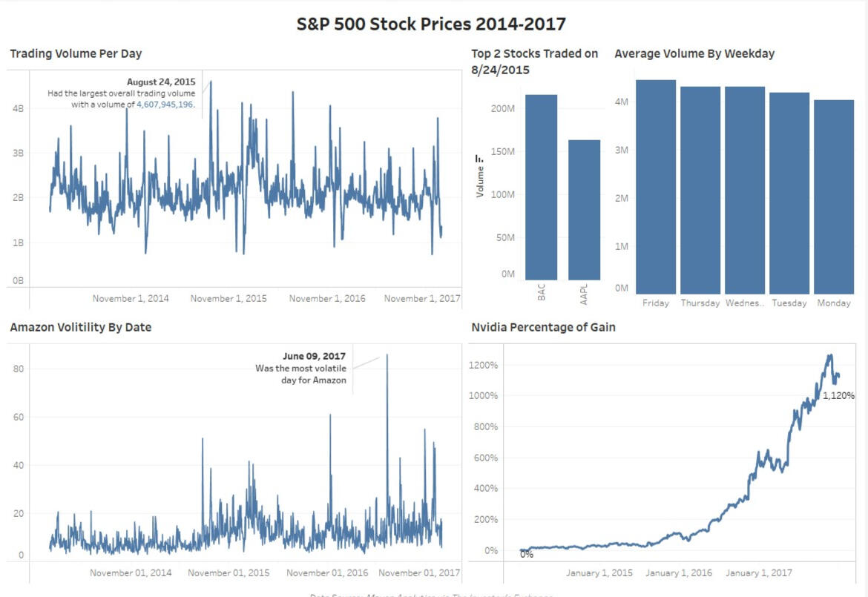Click the 4,607,945,196 volume value text
868x597 pixels.
point(164,105)
